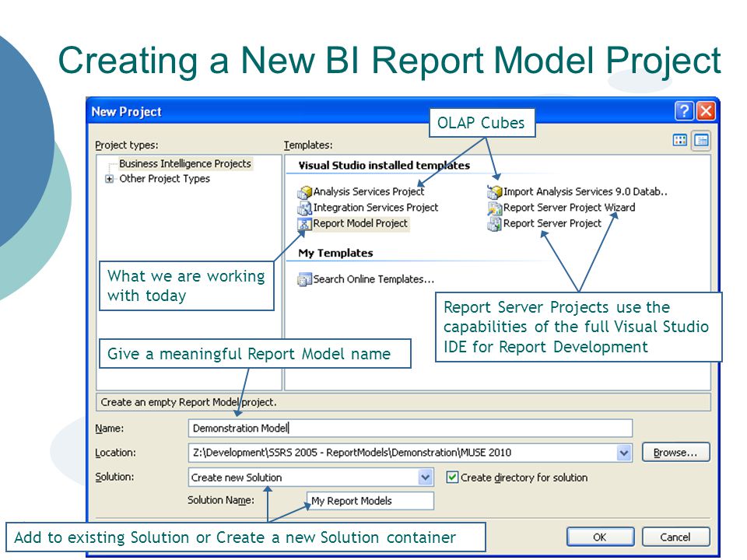Image resolution: width=747 pixels, height=560 pixels.
Task: Open the dialog Help question-mark button
Action: [684, 111]
